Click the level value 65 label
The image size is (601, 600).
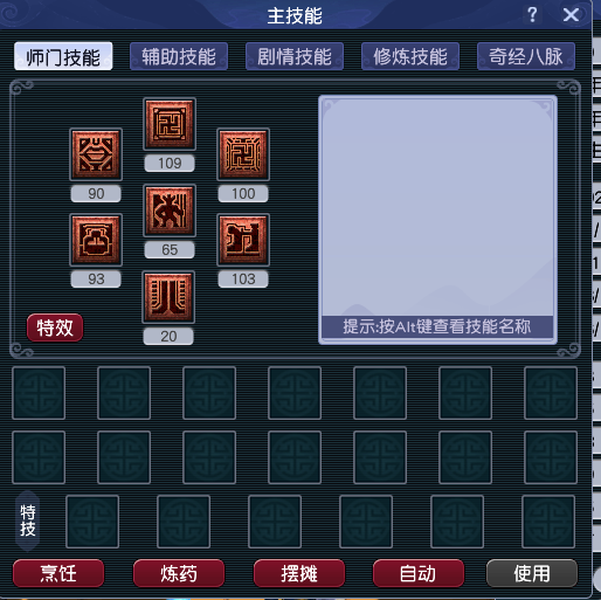(x=169, y=250)
